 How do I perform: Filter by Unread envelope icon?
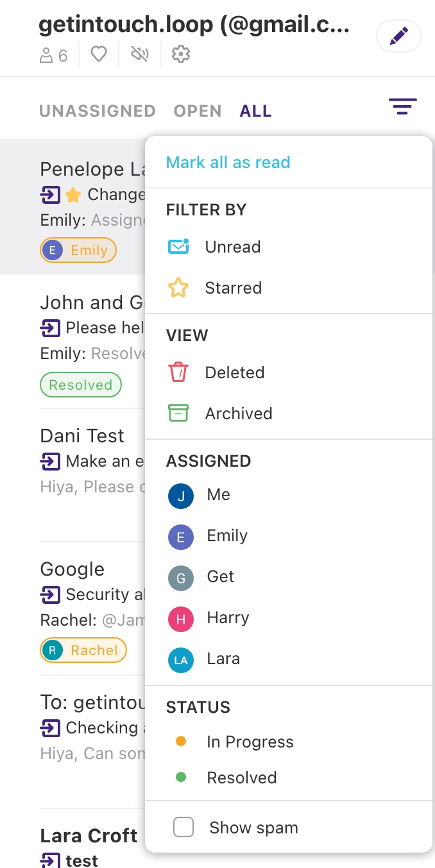coord(178,247)
